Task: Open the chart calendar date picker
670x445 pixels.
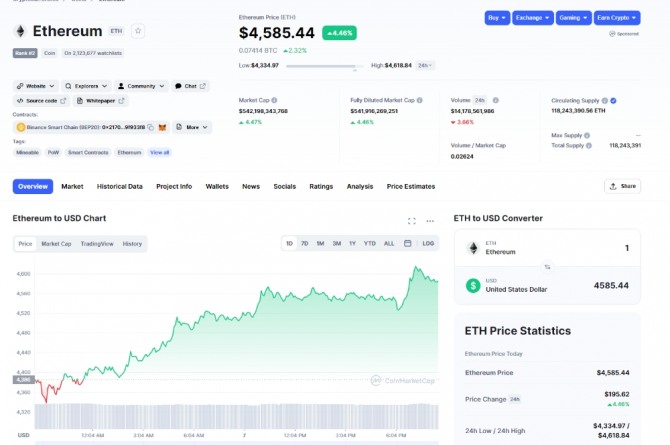Action: (x=408, y=243)
